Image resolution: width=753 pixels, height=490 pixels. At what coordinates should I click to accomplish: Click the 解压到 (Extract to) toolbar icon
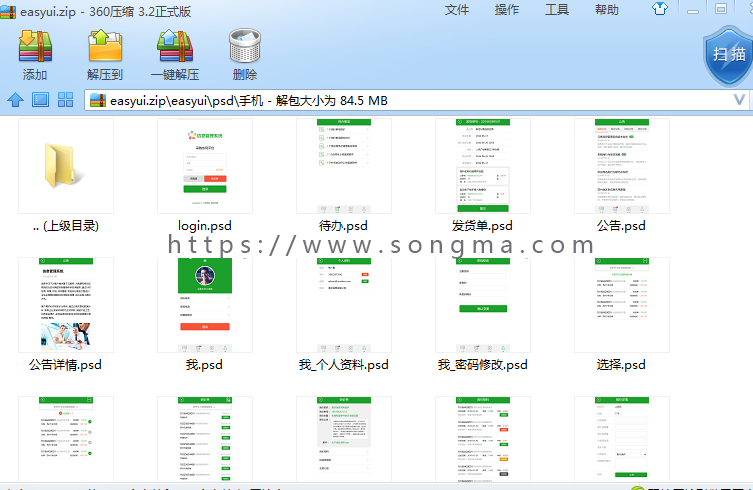[x=105, y=47]
